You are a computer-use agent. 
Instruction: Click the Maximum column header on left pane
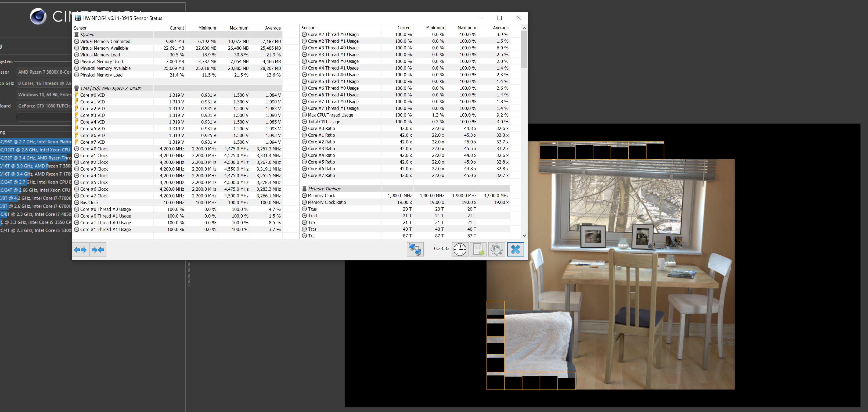pos(239,28)
